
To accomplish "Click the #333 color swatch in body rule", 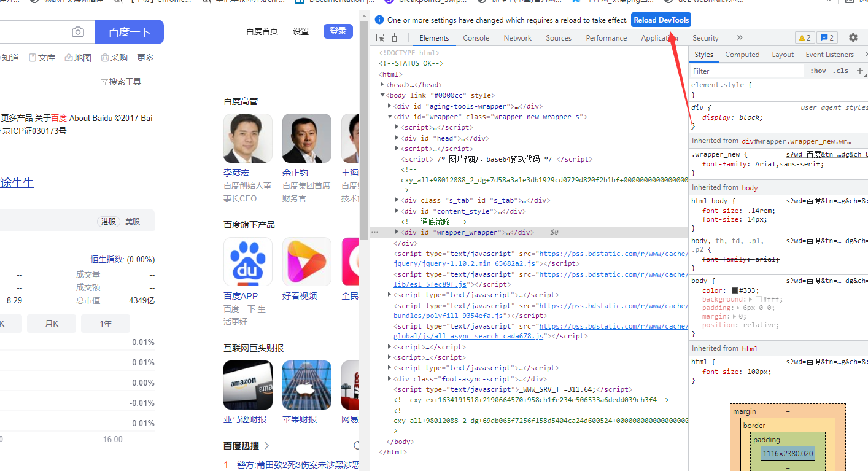I will [735, 290].
